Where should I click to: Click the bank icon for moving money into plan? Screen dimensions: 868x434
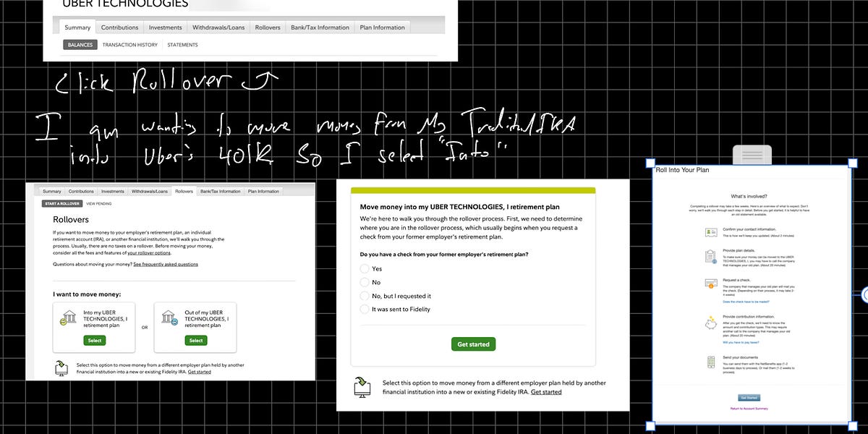(x=69, y=317)
